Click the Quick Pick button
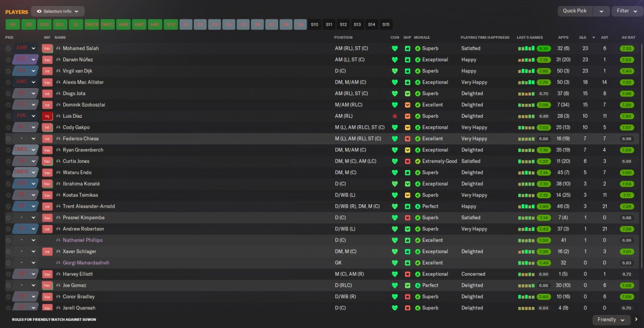The height and width of the screenshot is (328, 644). [575, 11]
